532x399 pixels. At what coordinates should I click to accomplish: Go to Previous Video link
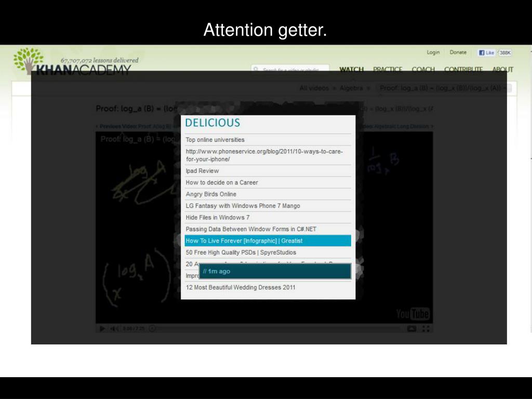point(135,126)
